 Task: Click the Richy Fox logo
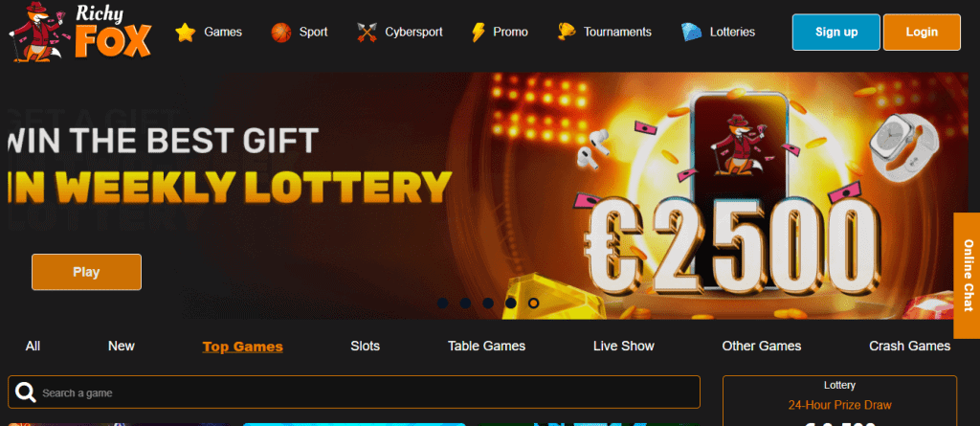[80, 33]
